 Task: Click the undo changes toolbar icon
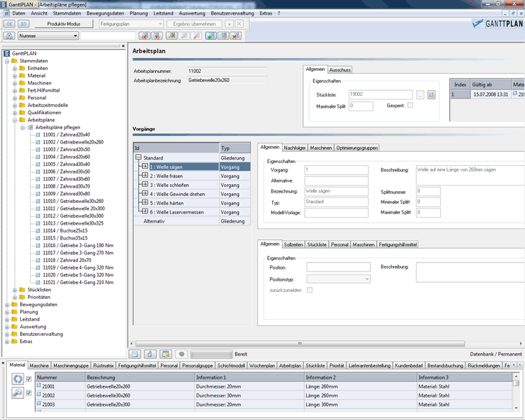point(197,36)
